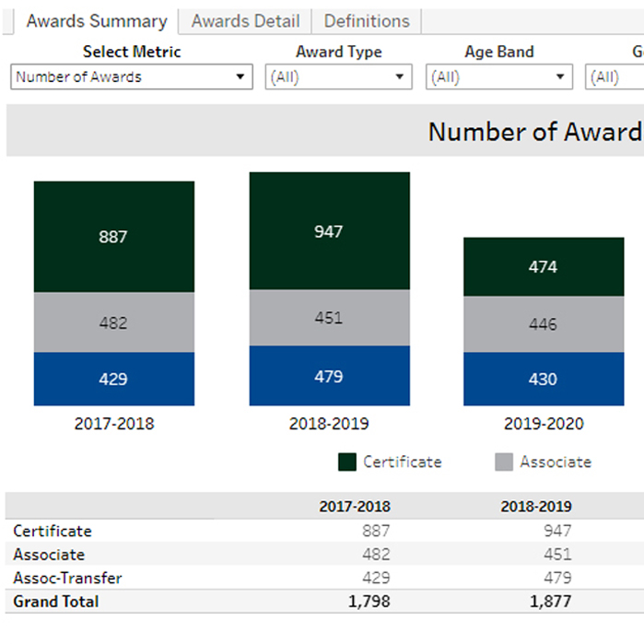Select the 429 Assoc-Transfer bar segment for 2017-2018

114,379
